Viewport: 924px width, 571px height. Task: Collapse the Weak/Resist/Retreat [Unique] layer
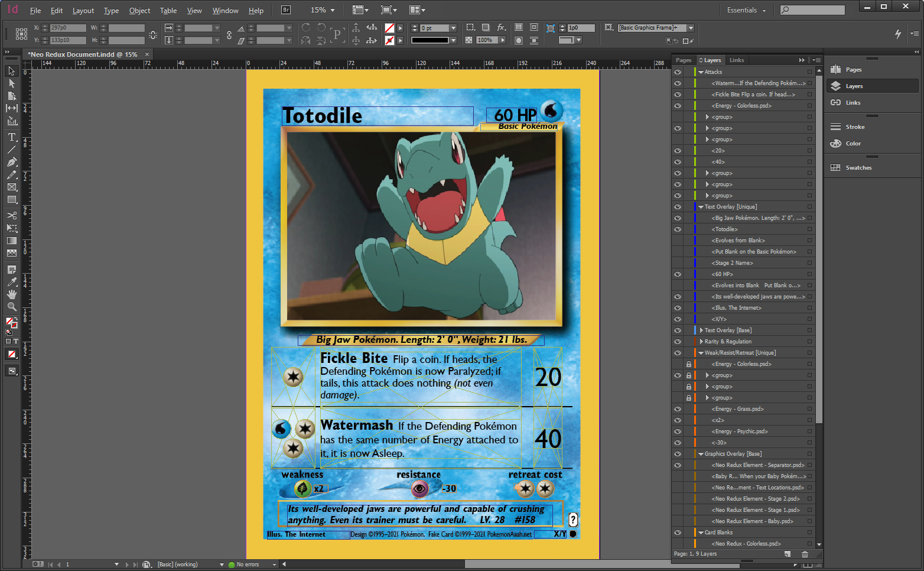tap(701, 353)
